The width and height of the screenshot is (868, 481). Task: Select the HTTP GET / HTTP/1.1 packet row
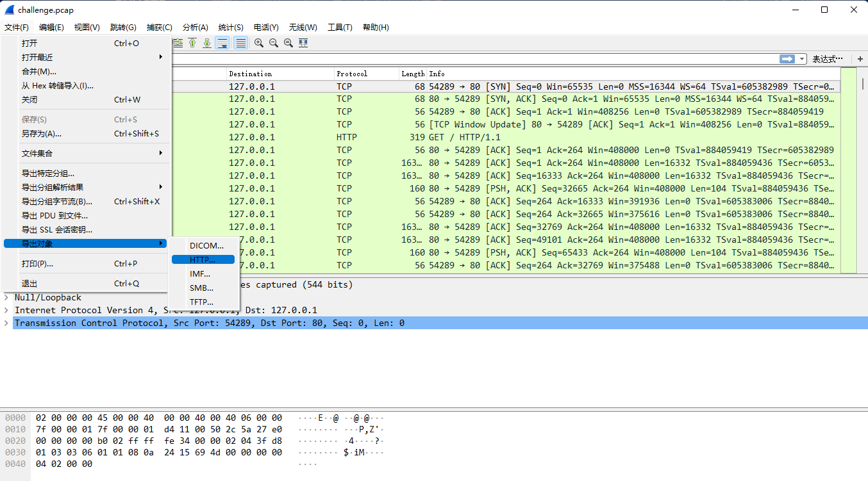[x=505, y=137]
